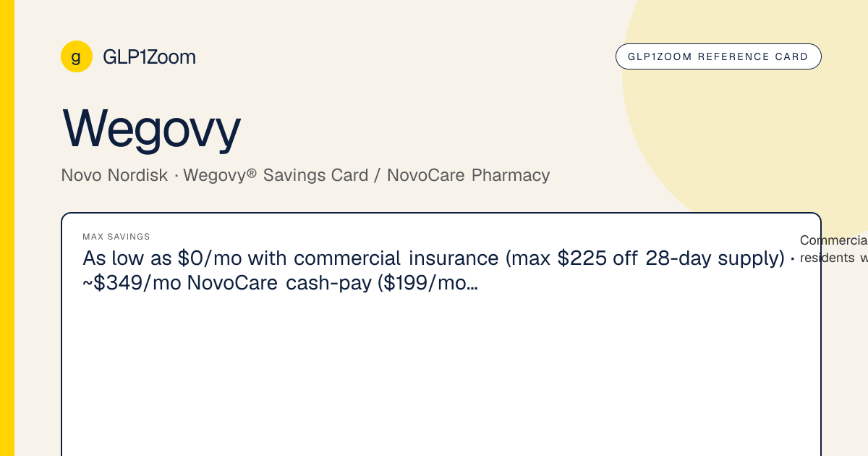Select the max $225 off phrase
868x456 pixels.
point(564,258)
